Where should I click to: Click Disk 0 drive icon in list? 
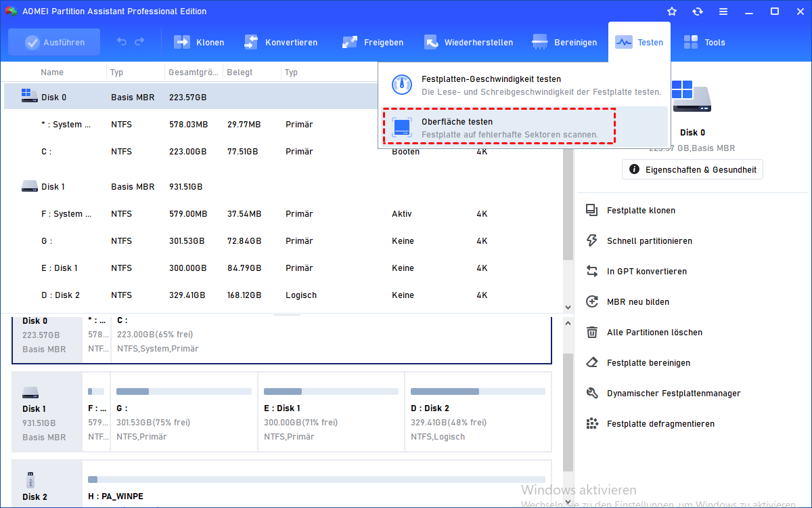click(29, 96)
